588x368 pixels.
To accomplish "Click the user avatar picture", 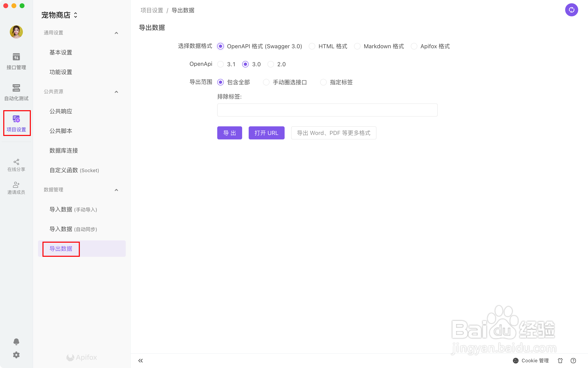I will [16, 32].
